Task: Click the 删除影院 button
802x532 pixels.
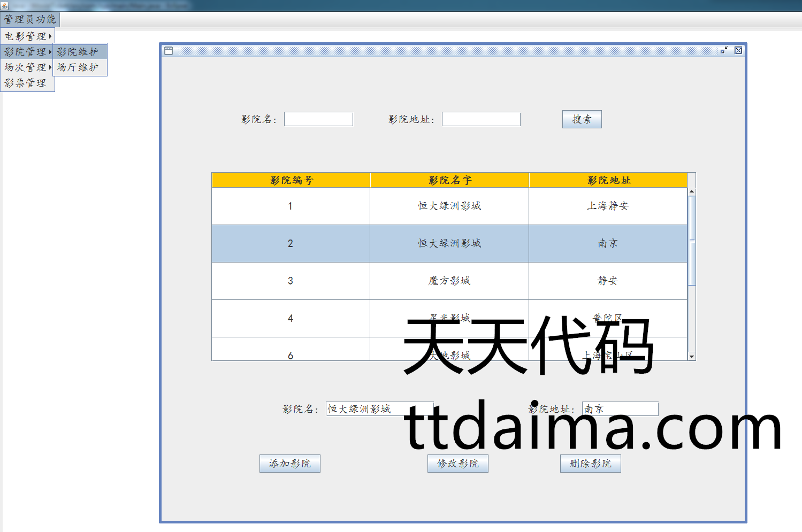Action: [590, 464]
